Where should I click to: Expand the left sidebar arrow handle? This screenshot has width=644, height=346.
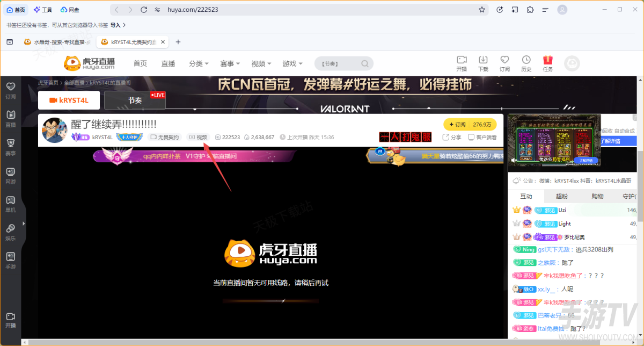coord(24,223)
